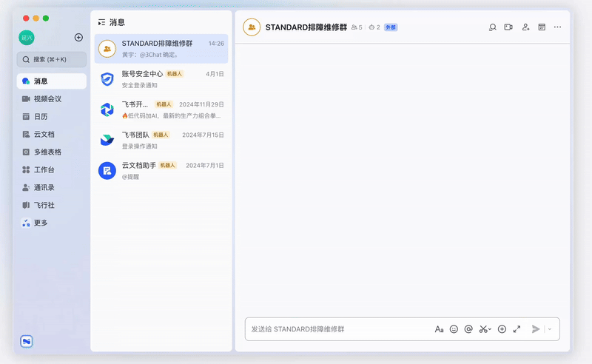This screenshot has width=592, height=364.
Task: Open the chat's three-dot more menu
Action: (558, 27)
